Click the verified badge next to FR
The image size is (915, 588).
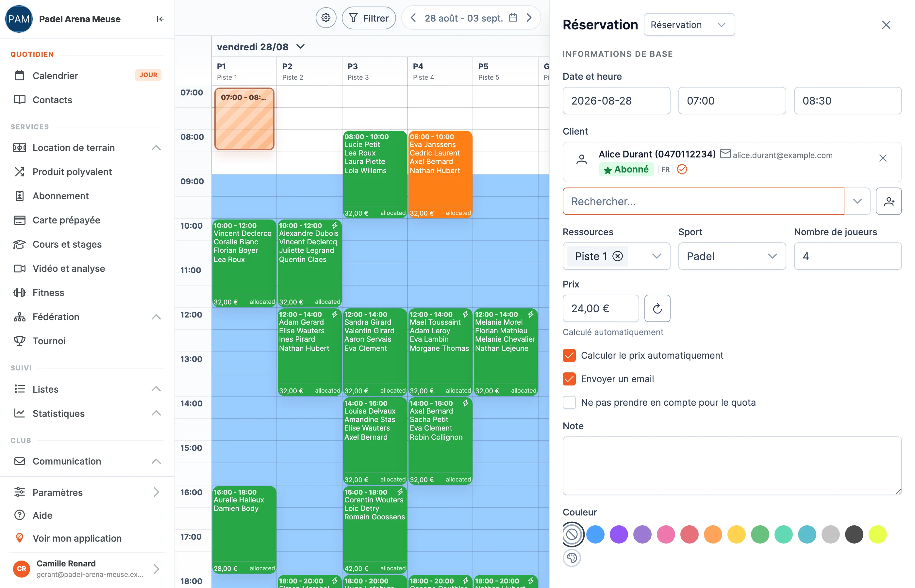[682, 169]
